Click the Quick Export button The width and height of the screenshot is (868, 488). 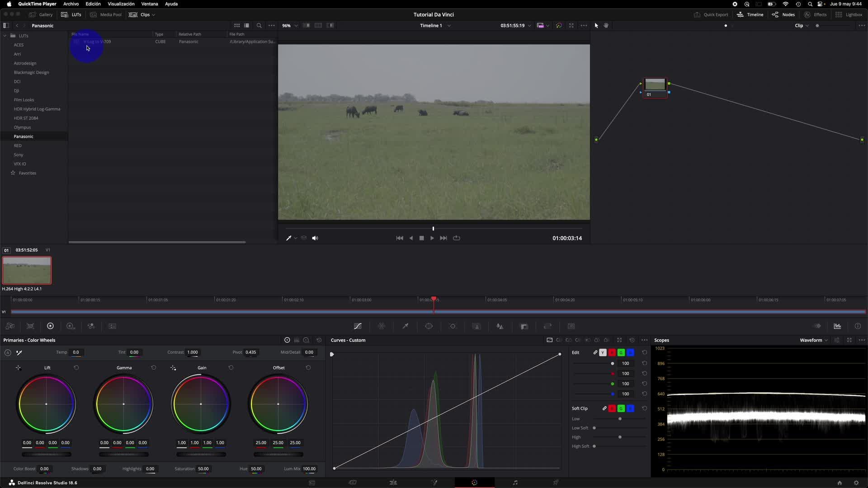[x=711, y=14]
